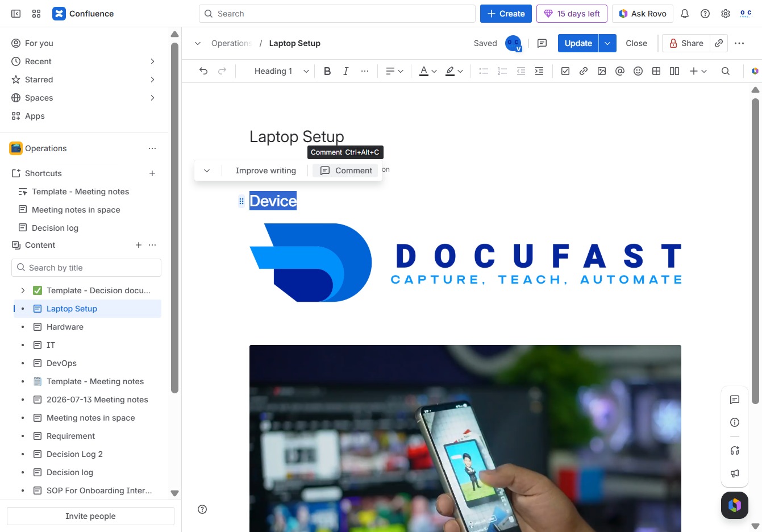This screenshot has height=532, width=762.
Task: Insert an @ mention
Action: [x=620, y=71]
